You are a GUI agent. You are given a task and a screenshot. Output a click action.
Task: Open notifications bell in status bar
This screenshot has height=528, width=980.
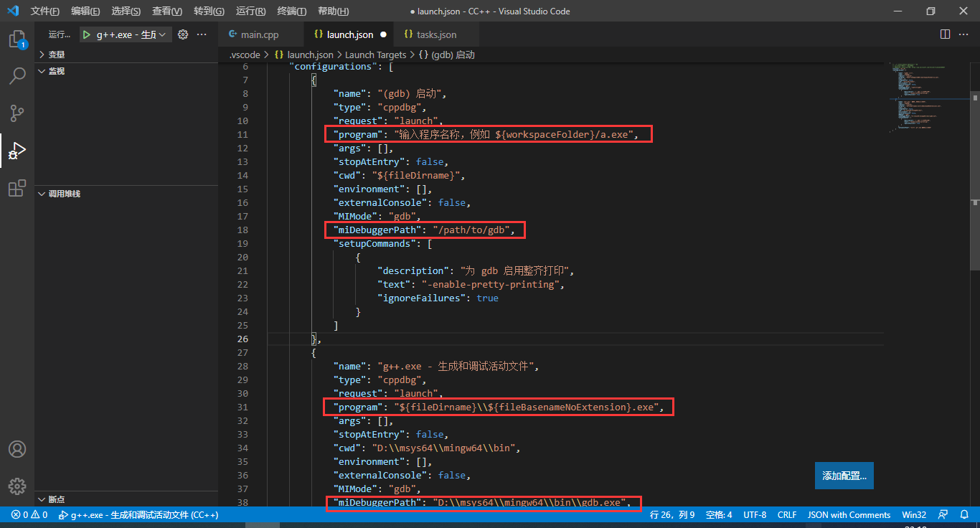pyautogui.click(x=964, y=515)
